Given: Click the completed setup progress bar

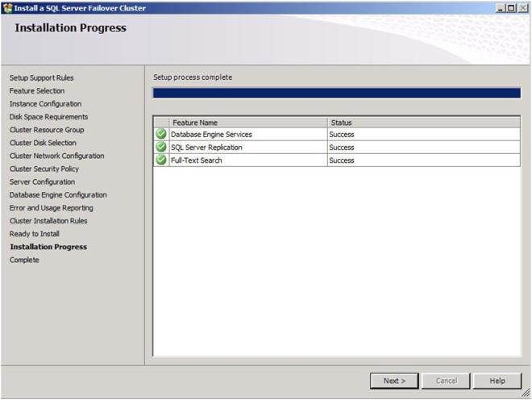Looking at the screenshot, I should coord(336,94).
